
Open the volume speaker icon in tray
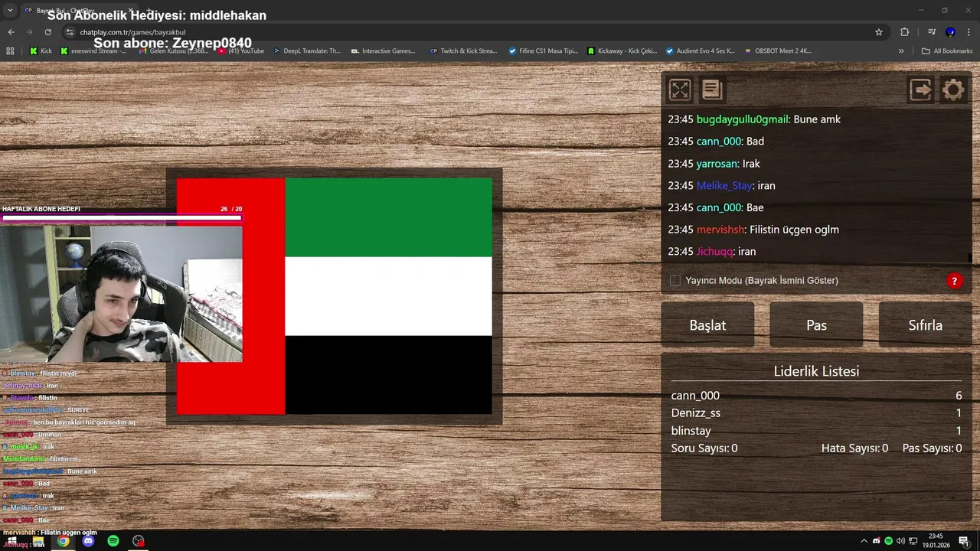[x=900, y=541]
